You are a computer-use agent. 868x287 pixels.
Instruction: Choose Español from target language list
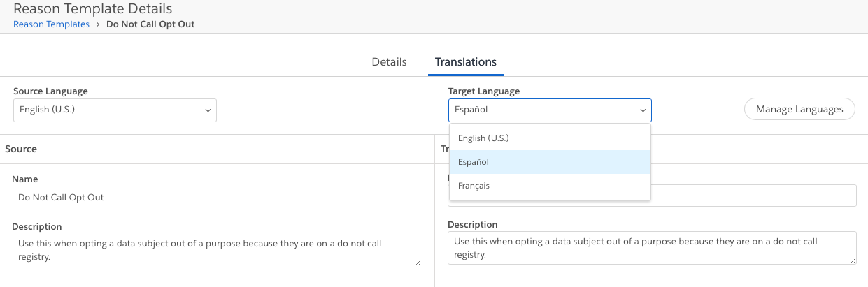click(550, 162)
